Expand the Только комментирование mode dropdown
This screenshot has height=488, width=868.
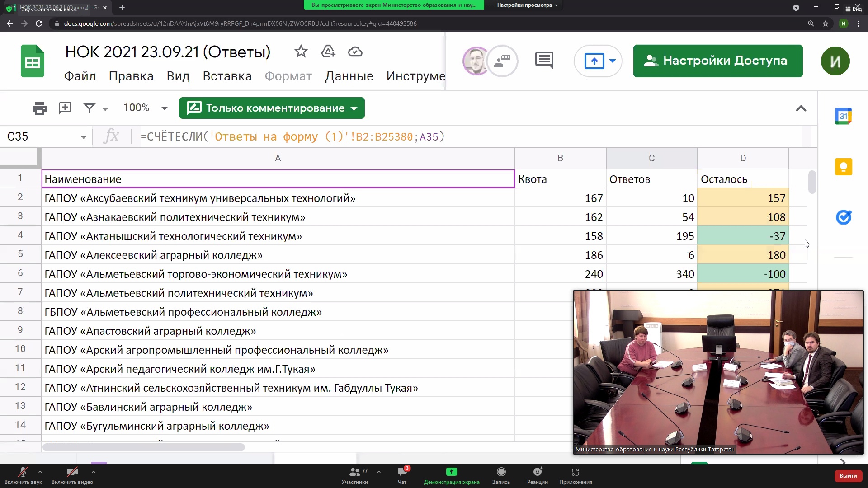click(x=354, y=108)
